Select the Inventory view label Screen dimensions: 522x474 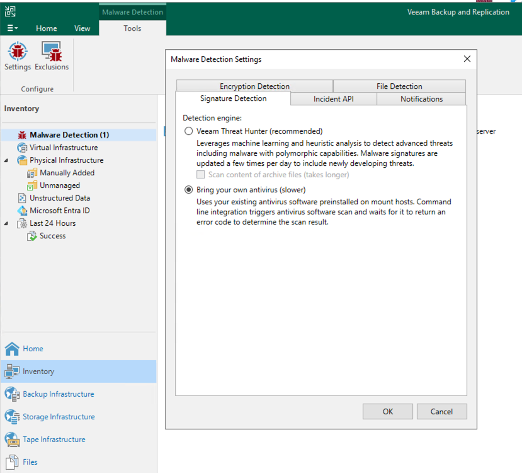tap(38, 371)
